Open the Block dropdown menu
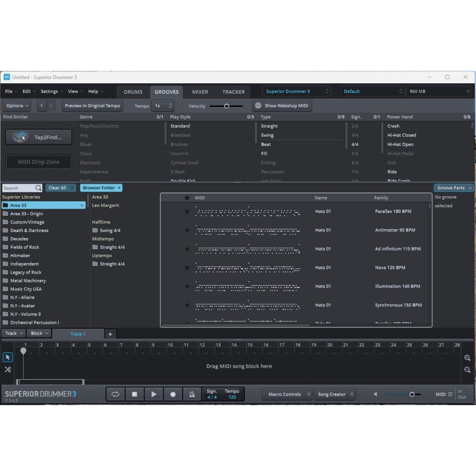Viewport: 476px width, 476px height. (x=39, y=333)
